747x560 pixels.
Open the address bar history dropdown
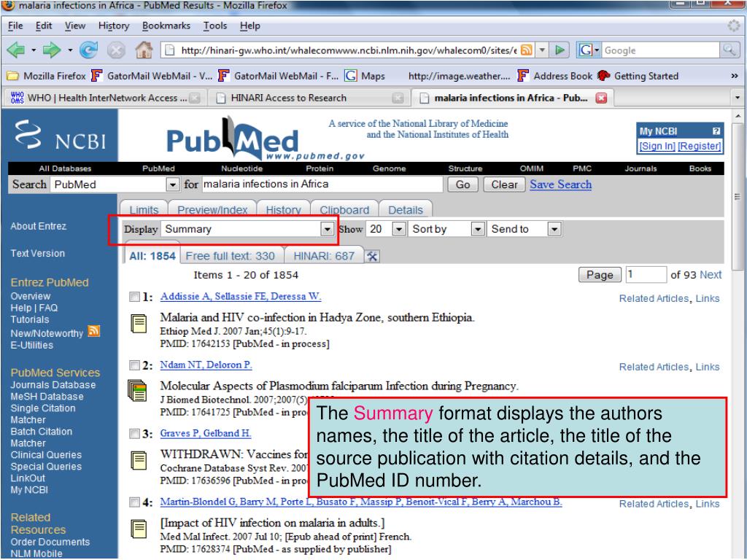(x=542, y=50)
